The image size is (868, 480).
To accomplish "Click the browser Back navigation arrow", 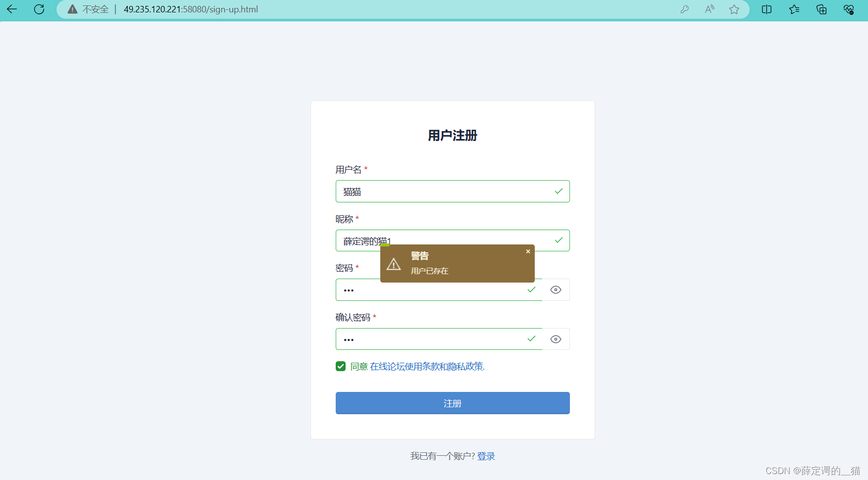I will 12,9.
